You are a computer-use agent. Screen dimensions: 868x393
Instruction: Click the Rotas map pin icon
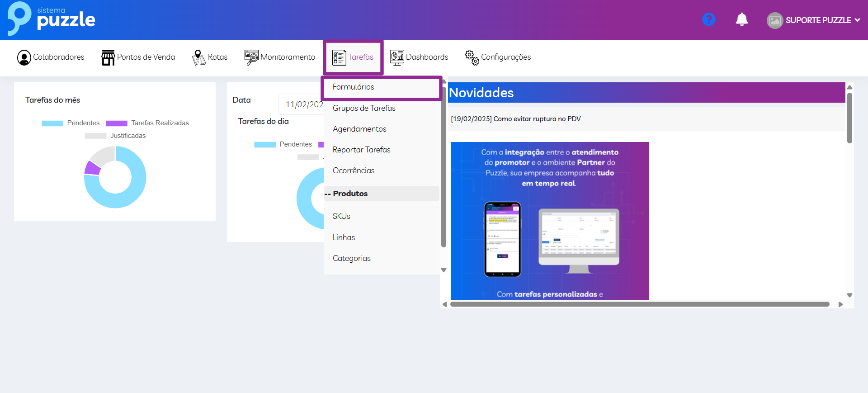pos(198,57)
